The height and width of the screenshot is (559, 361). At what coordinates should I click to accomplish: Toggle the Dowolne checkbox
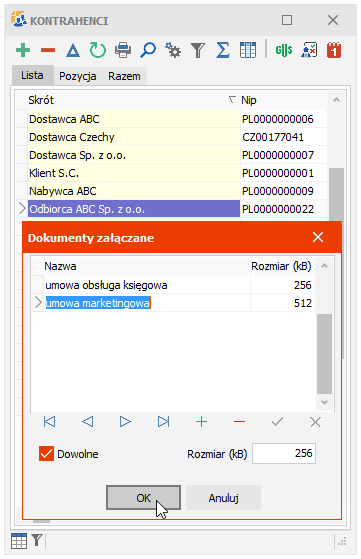46,454
